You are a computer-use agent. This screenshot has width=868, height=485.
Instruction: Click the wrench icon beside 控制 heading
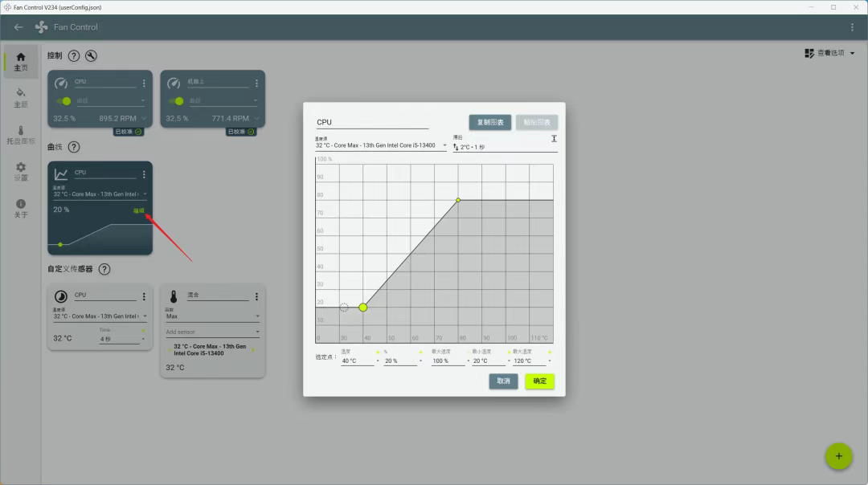click(92, 56)
